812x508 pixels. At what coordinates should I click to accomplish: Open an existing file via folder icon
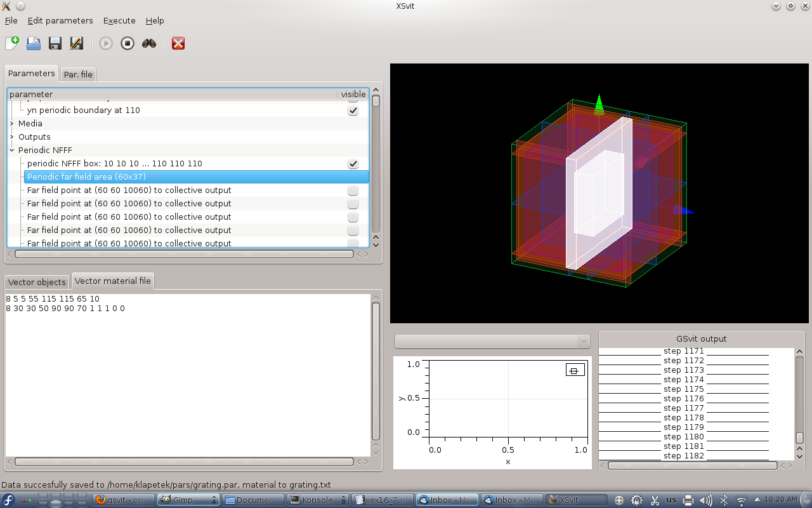[x=34, y=43]
